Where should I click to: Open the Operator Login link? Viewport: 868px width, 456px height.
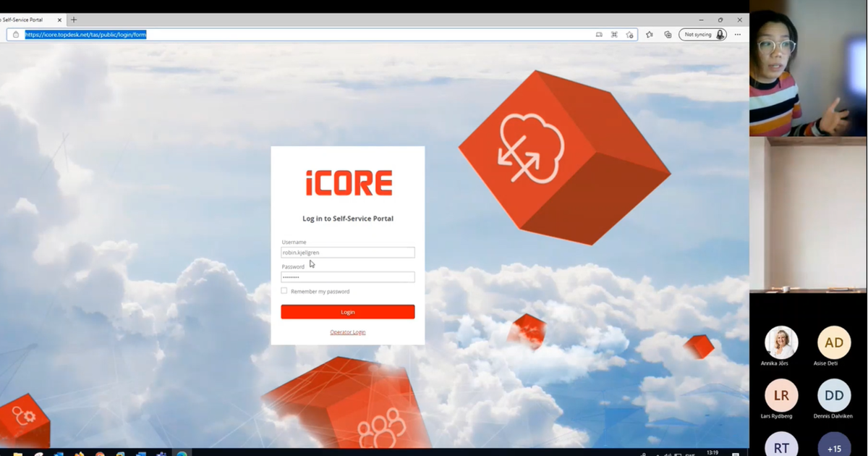pyautogui.click(x=348, y=332)
